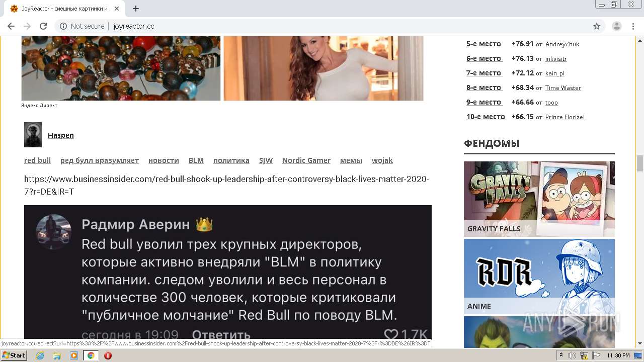Click the colorful beads ad image
The height and width of the screenshot is (362, 644).
tap(121, 68)
